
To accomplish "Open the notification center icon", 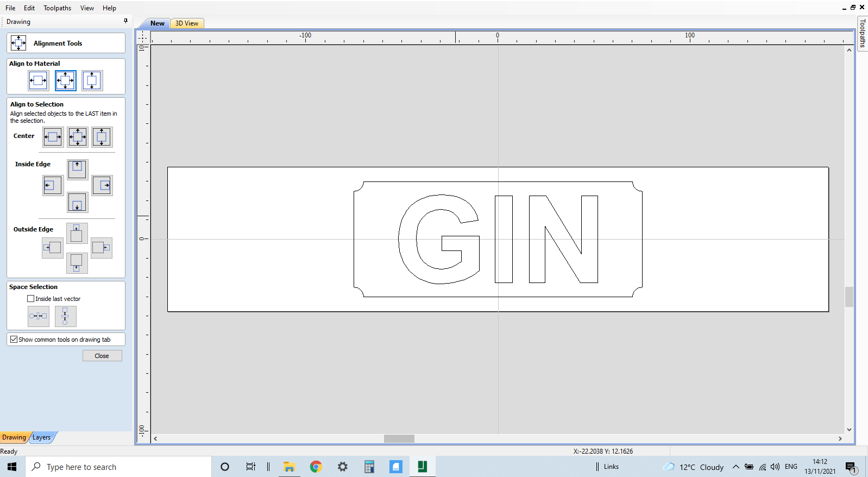I will point(851,467).
